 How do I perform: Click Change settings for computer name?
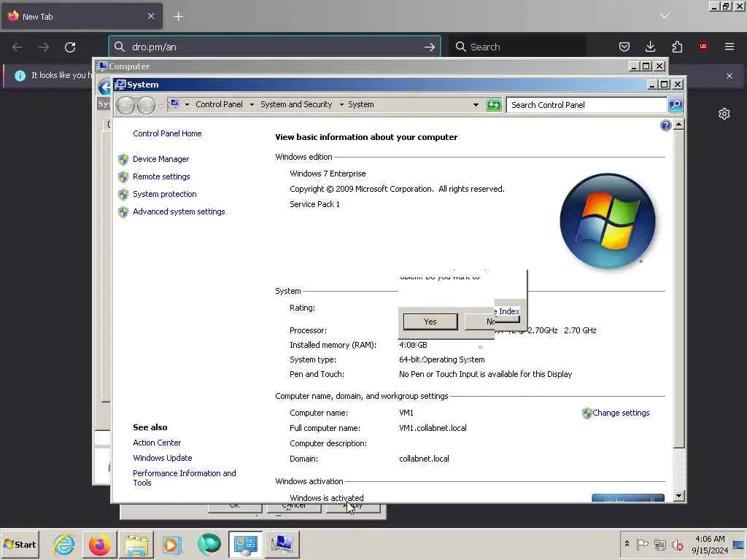[621, 413]
